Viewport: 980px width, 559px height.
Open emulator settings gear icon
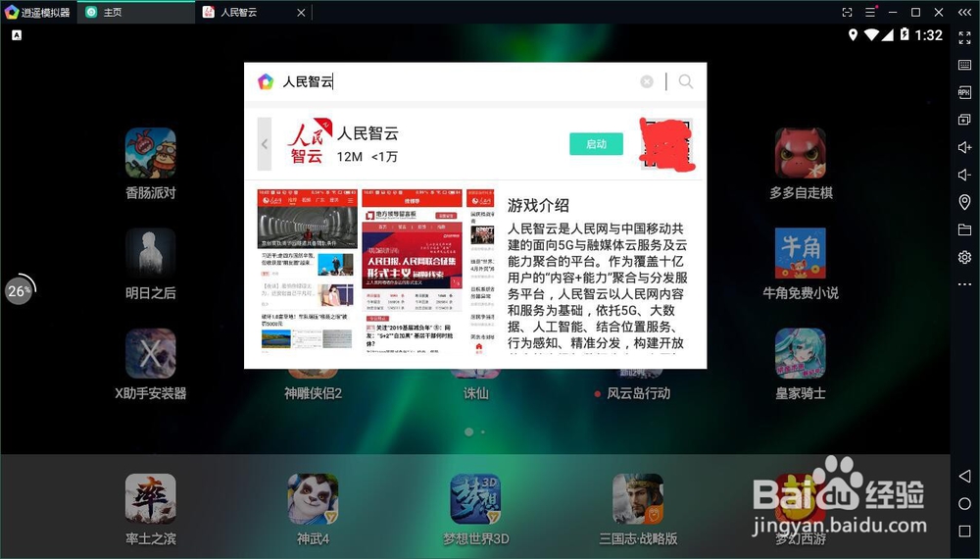click(x=964, y=257)
